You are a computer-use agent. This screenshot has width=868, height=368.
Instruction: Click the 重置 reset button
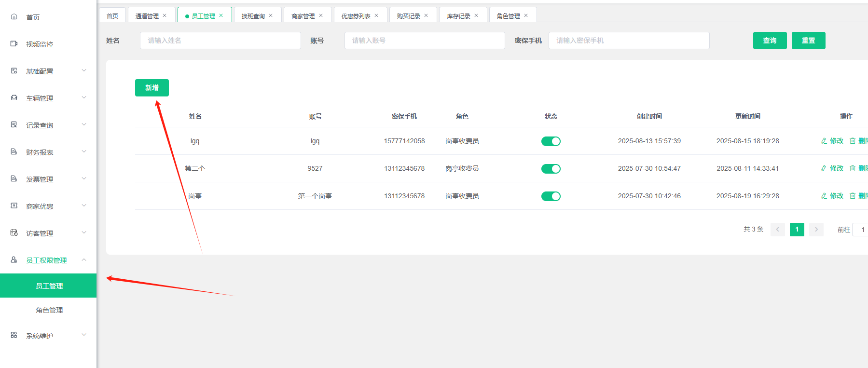(809, 41)
